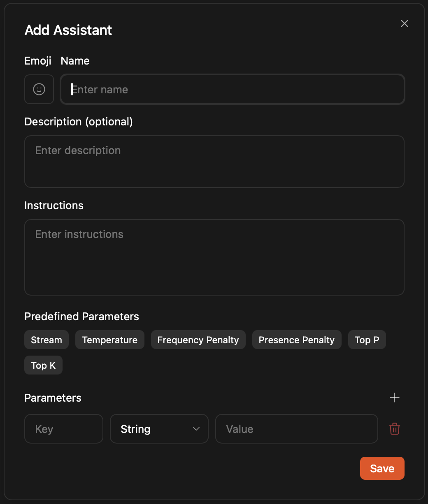Click the chevron on the parameter type selector

pyautogui.click(x=196, y=429)
